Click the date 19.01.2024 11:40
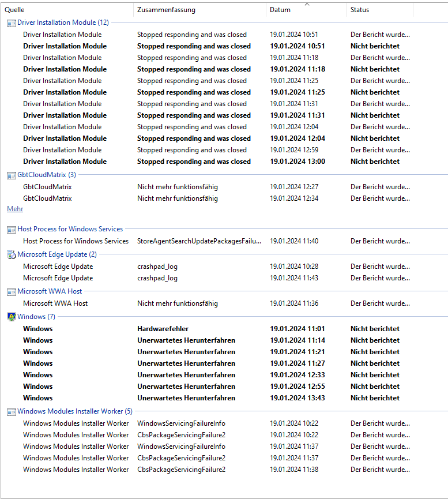This screenshot has width=448, height=499. [x=294, y=241]
